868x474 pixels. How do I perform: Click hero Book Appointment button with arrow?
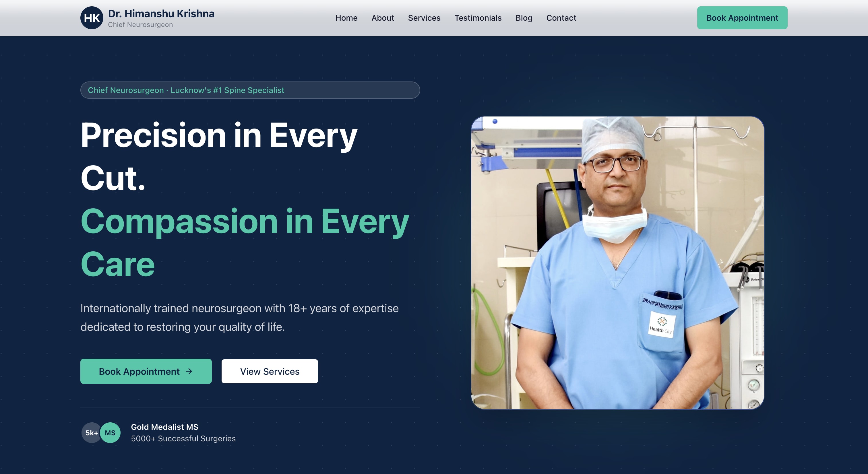tap(146, 371)
